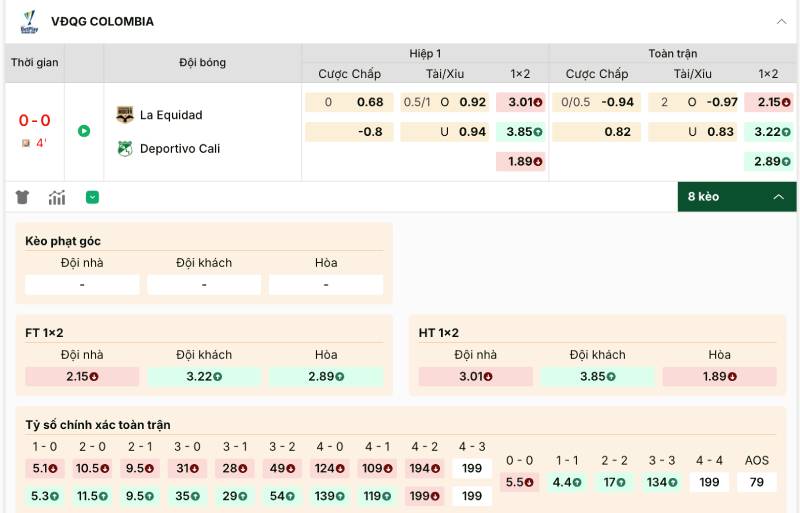Image resolution: width=800 pixels, height=513 pixels.
Task: Bet away correct score odds 35
Action: click(x=187, y=496)
